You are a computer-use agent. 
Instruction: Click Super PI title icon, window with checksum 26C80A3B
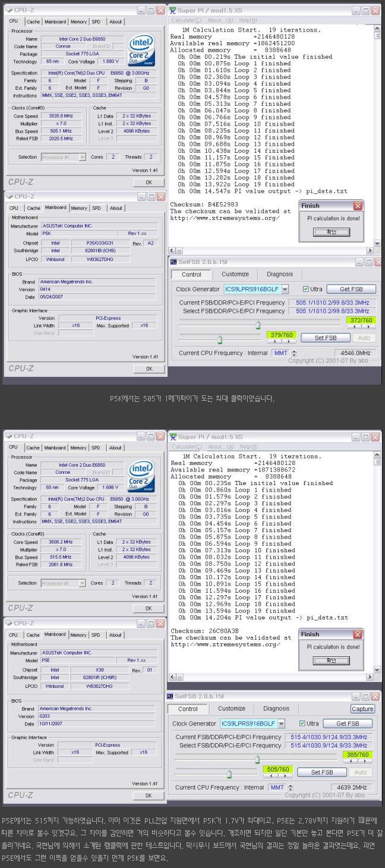173,436
